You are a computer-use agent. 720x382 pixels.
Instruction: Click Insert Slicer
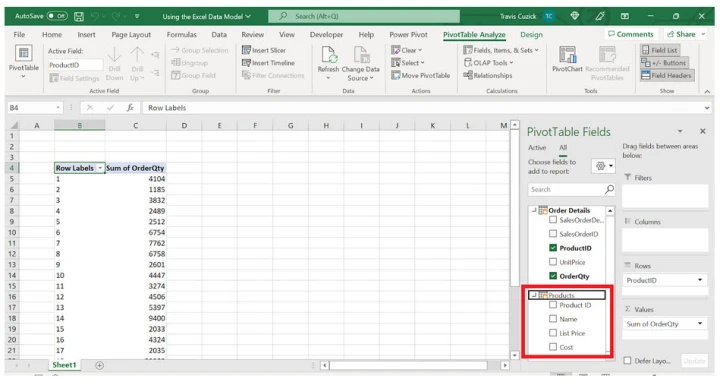coord(264,50)
